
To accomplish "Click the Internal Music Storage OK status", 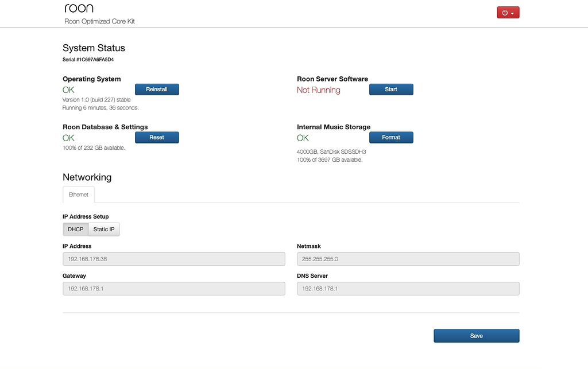I will click(x=303, y=138).
